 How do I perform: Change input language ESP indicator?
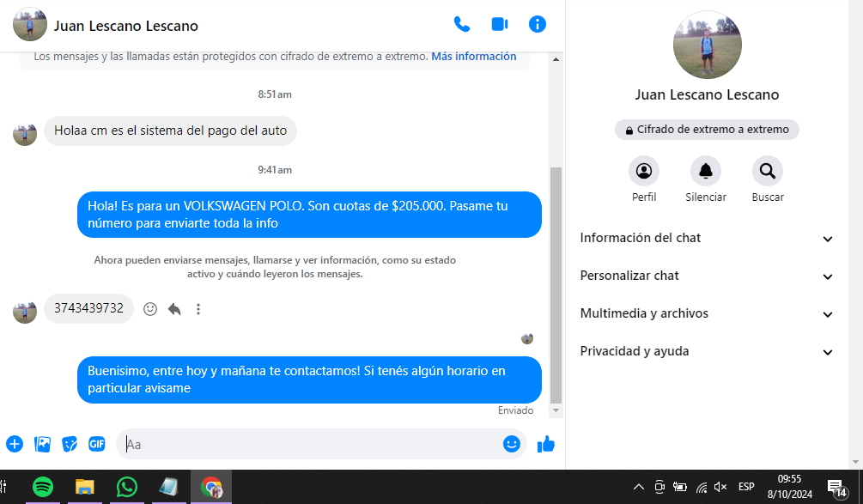[x=746, y=487]
